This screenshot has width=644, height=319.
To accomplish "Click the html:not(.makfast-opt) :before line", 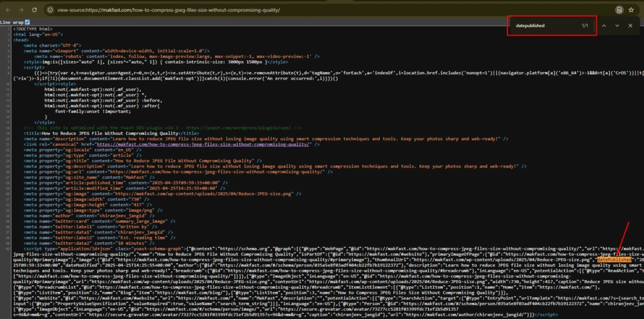I will pyautogui.click(x=104, y=100).
